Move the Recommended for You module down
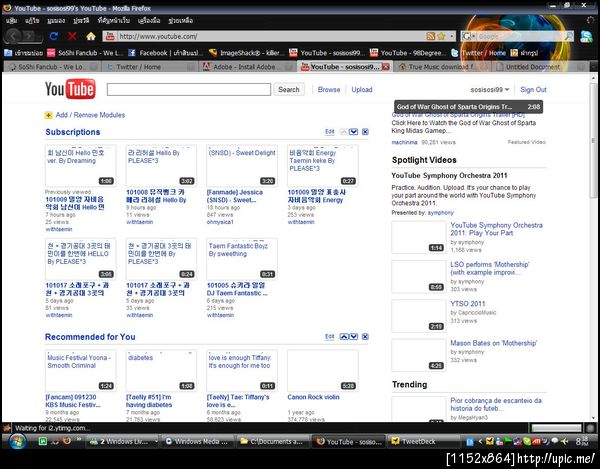Screen dimensions: 600x469 (354, 337)
